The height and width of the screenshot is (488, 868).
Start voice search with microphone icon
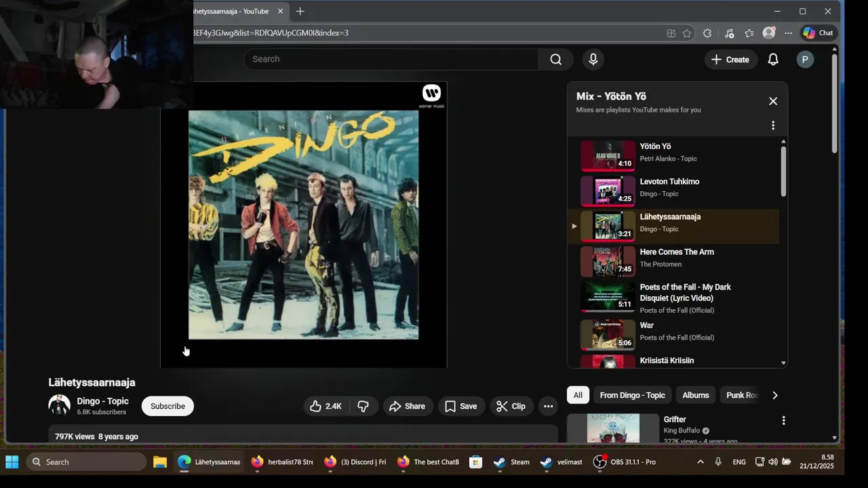point(593,59)
